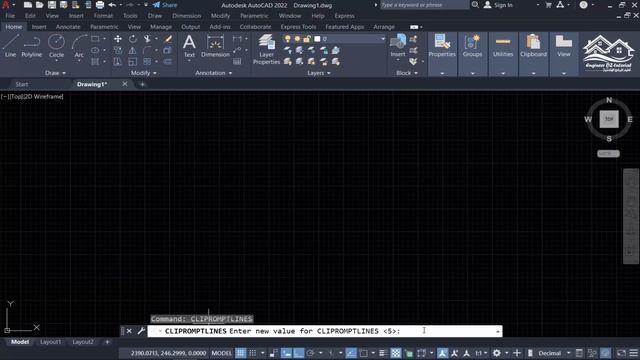Expand the Block panel
The height and width of the screenshot is (360, 640).
pyautogui.click(x=407, y=73)
